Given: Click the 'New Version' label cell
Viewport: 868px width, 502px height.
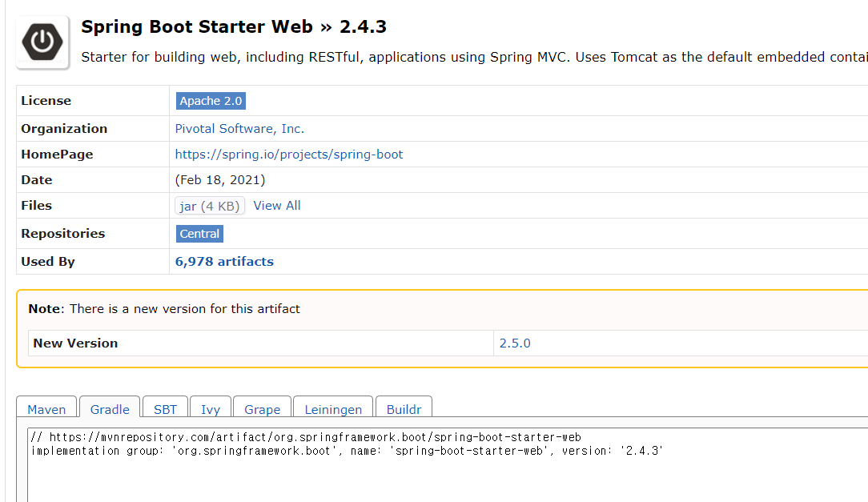Looking at the screenshot, I should pos(261,343).
